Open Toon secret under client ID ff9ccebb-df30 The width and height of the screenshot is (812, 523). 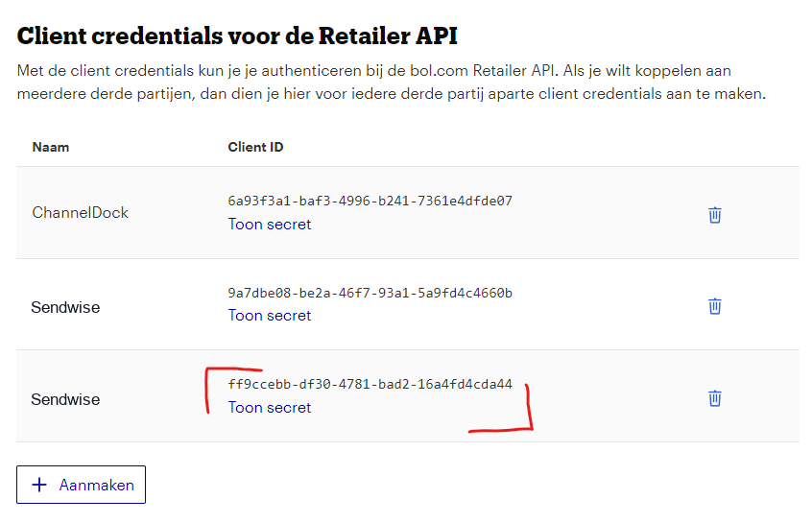[x=270, y=408]
